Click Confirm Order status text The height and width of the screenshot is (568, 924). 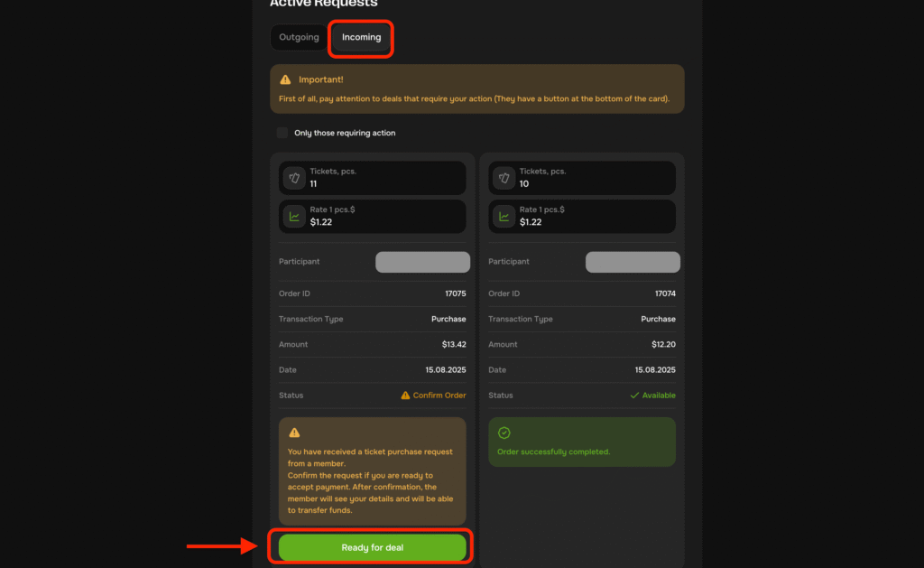439,396
